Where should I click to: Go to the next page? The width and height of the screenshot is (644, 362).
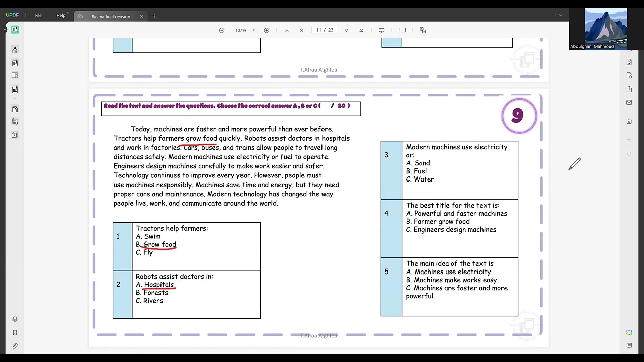tap(346, 30)
